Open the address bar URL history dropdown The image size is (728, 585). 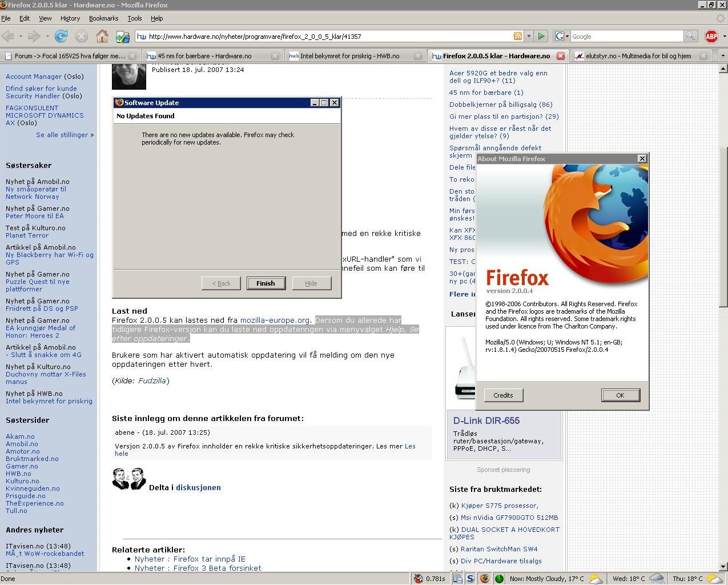point(529,36)
